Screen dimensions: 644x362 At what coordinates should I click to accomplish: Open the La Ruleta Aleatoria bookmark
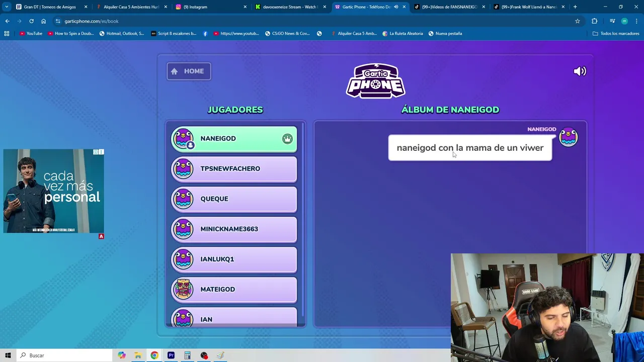point(403,34)
